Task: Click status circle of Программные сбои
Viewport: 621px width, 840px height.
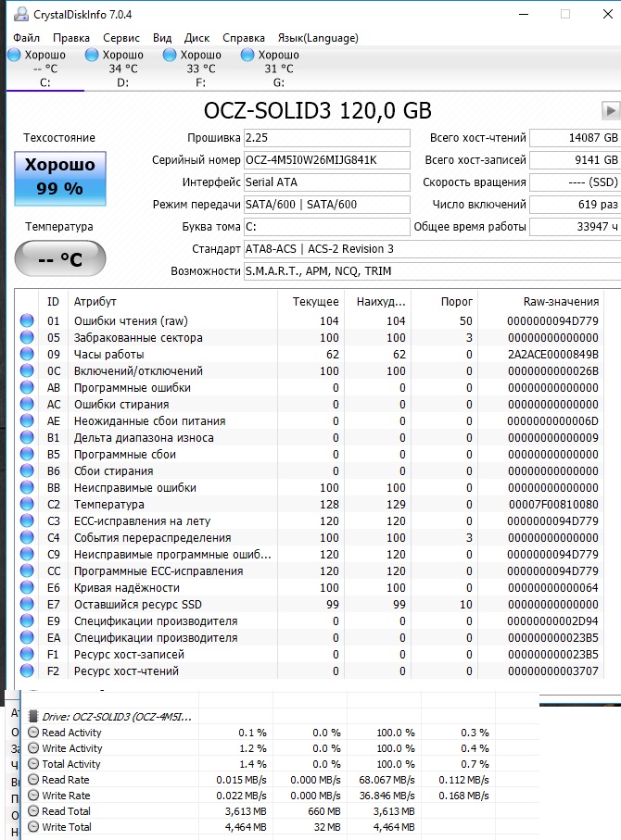Action: pyautogui.click(x=27, y=455)
